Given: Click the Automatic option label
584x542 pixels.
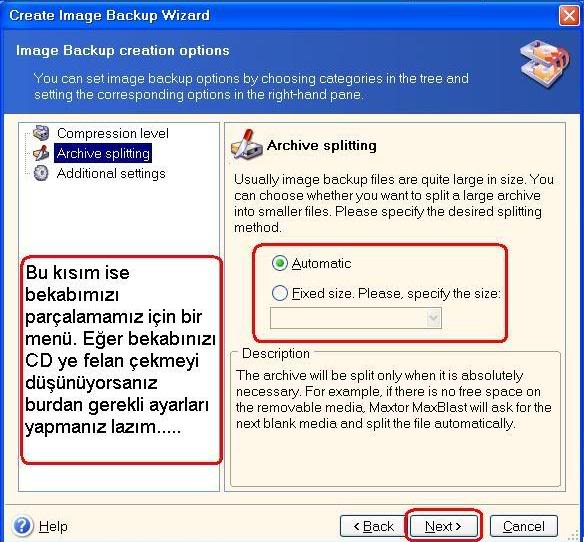Looking at the screenshot, I should (x=321, y=263).
